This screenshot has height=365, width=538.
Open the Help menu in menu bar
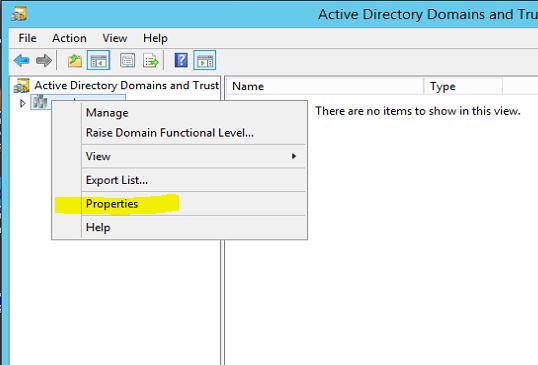click(x=155, y=38)
